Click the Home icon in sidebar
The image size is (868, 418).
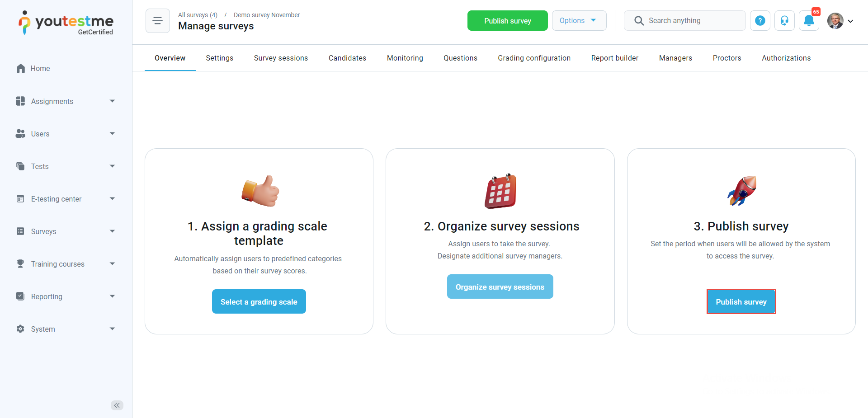coord(21,69)
